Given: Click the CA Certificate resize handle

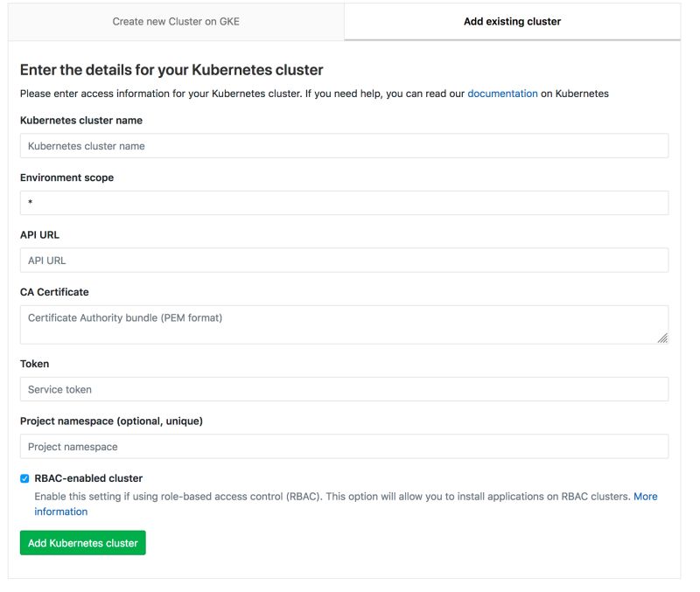Looking at the screenshot, I should pos(664,338).
